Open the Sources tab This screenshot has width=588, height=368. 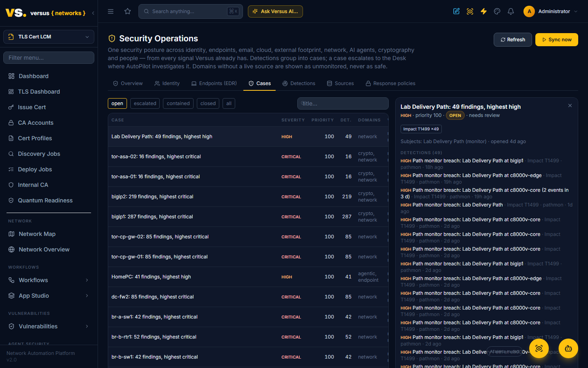click(x=340, y=83)
